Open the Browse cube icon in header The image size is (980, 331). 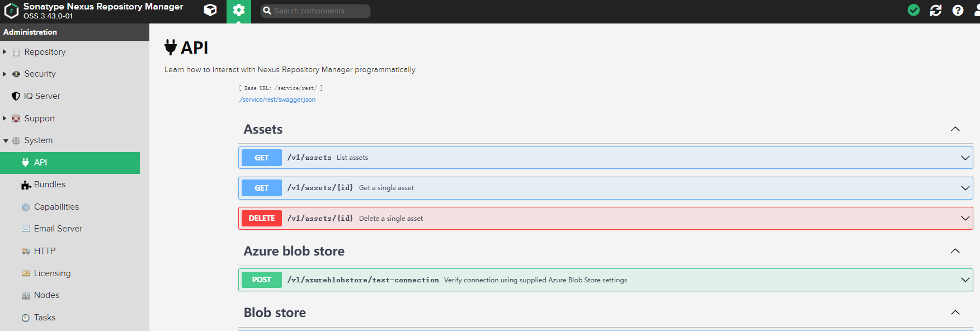click(x=210, y=10)
